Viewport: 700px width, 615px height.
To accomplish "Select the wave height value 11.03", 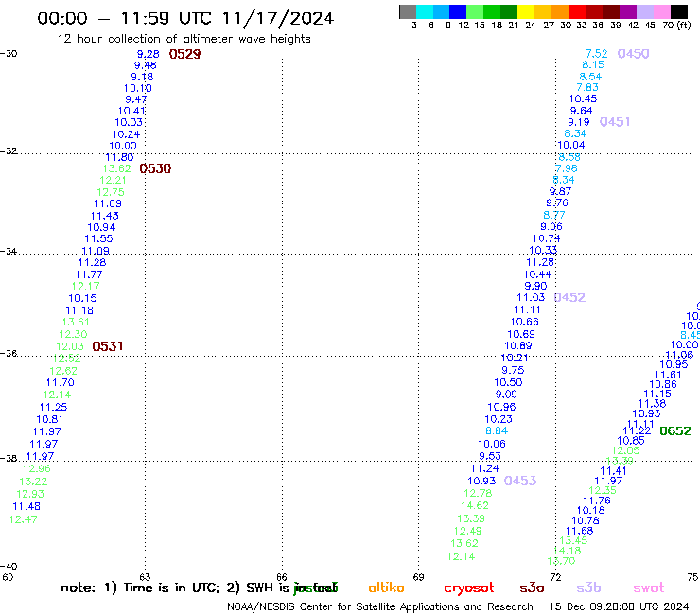I will click(531, 297).
